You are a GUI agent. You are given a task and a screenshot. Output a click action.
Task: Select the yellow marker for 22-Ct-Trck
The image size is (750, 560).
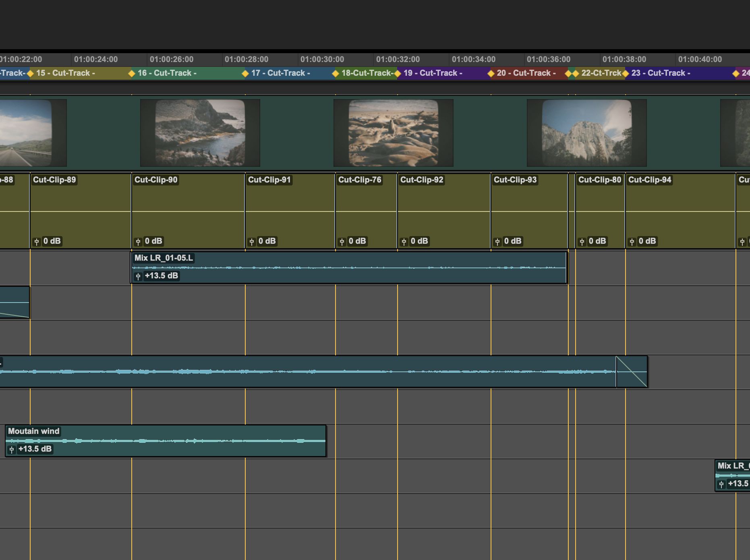click(x=576, y=73)
